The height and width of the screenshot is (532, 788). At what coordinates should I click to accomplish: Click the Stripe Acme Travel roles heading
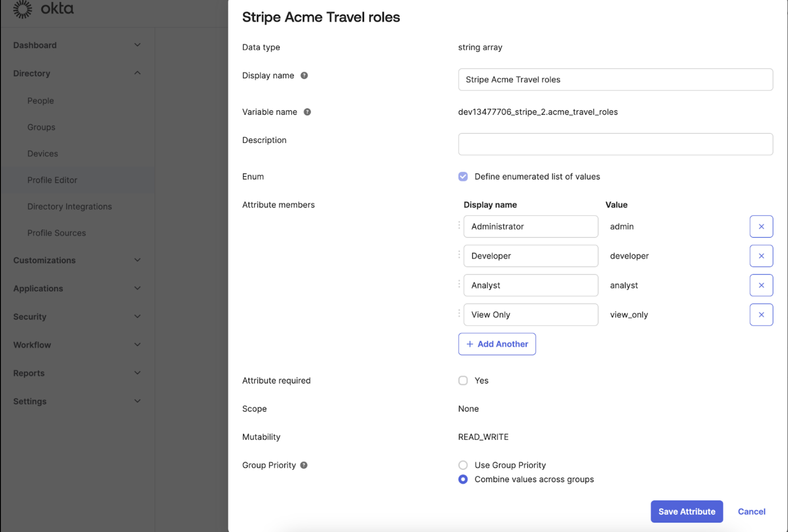pyautogui.click(x=321, y=17)
